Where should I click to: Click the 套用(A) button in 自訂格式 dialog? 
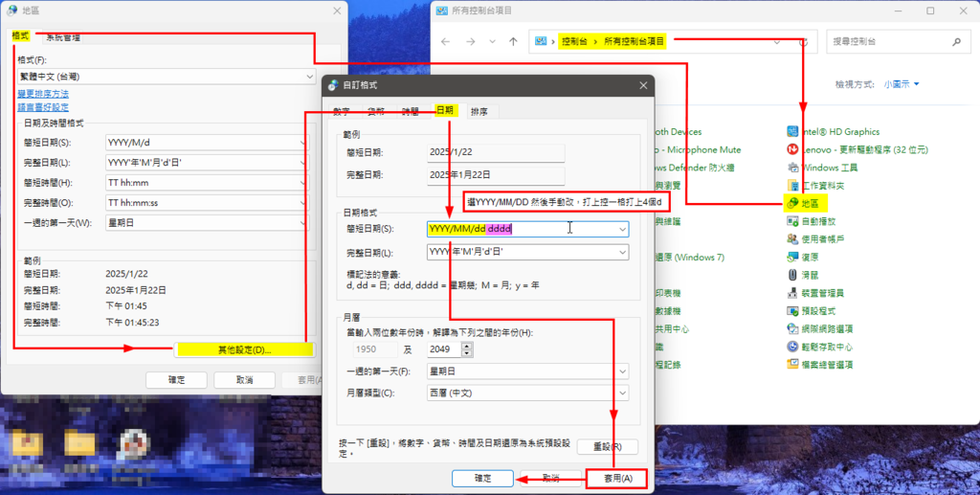pos(617,478)
